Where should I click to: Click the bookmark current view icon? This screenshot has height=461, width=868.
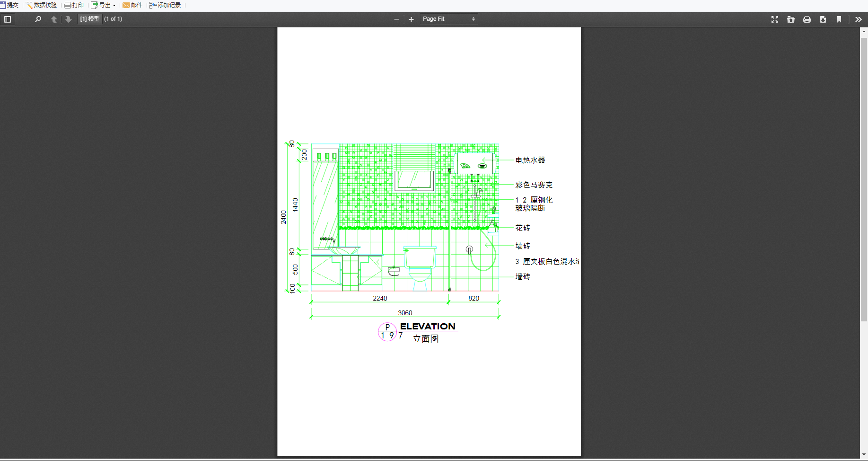pos(839,19)
